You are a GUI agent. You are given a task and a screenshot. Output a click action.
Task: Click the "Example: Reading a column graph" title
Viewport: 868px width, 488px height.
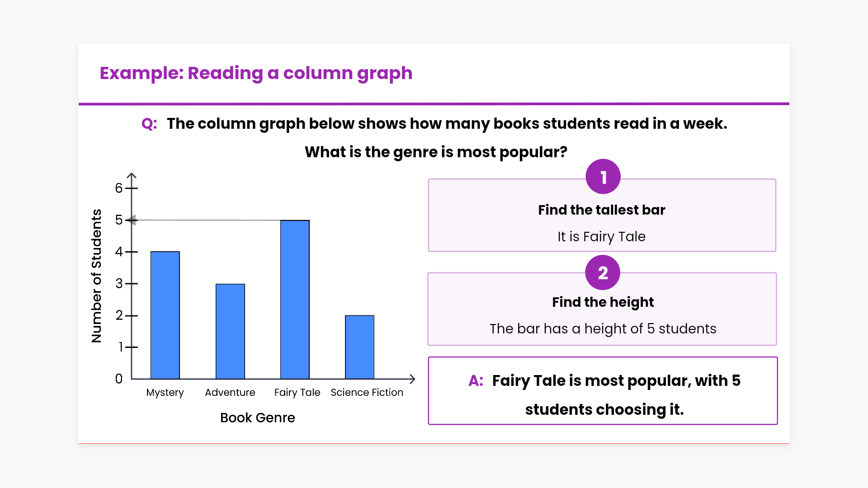point(256,73)
